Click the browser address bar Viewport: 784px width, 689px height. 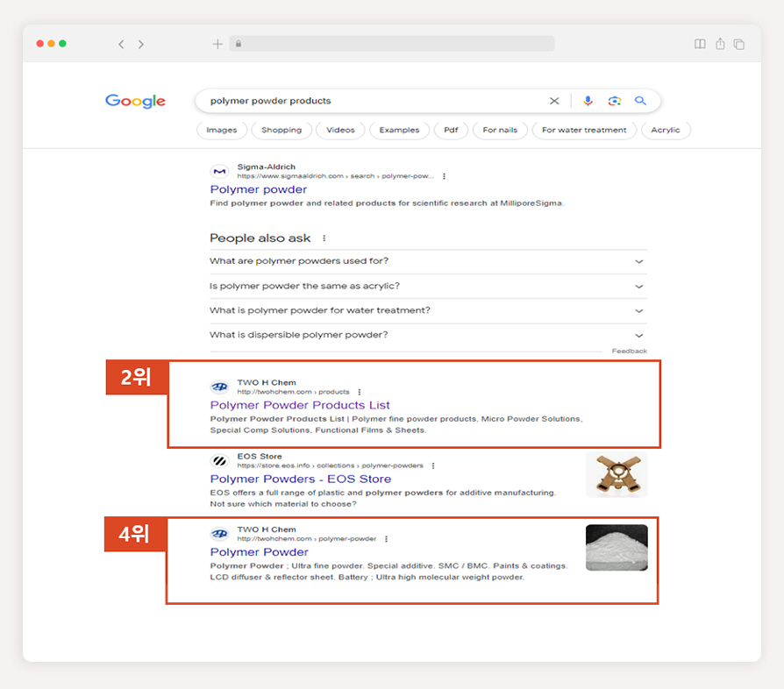coord(392,44)
